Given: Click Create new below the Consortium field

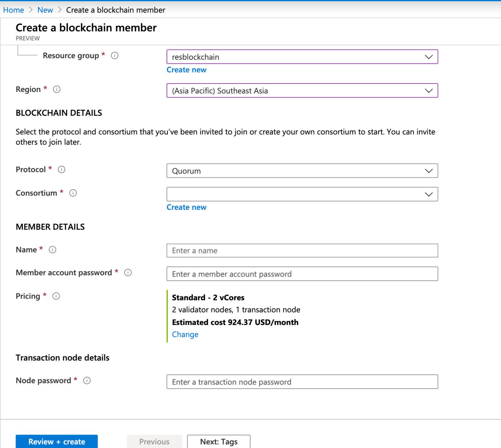Looking at the screenshot, I should [x=186, y=207].
